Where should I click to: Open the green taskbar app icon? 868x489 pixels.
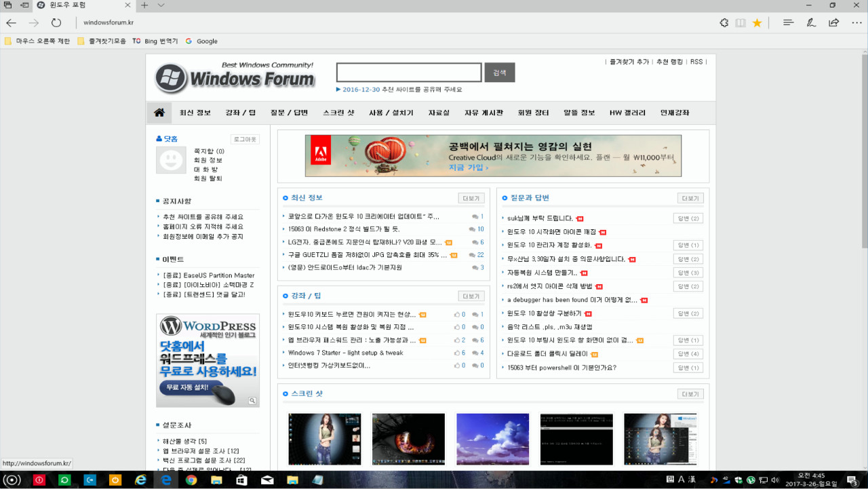(65, 480)
